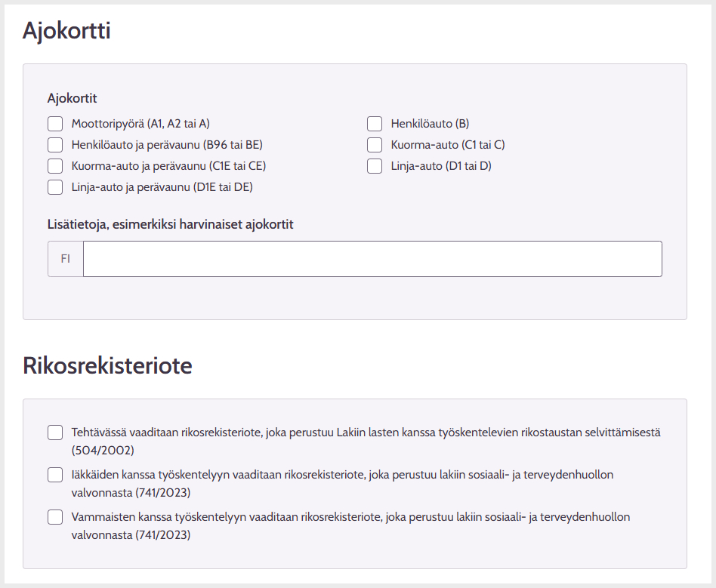Tick the Henkilöauto (B) checkbox
Screen dimensions: 716x588
(x=375, y=124)
